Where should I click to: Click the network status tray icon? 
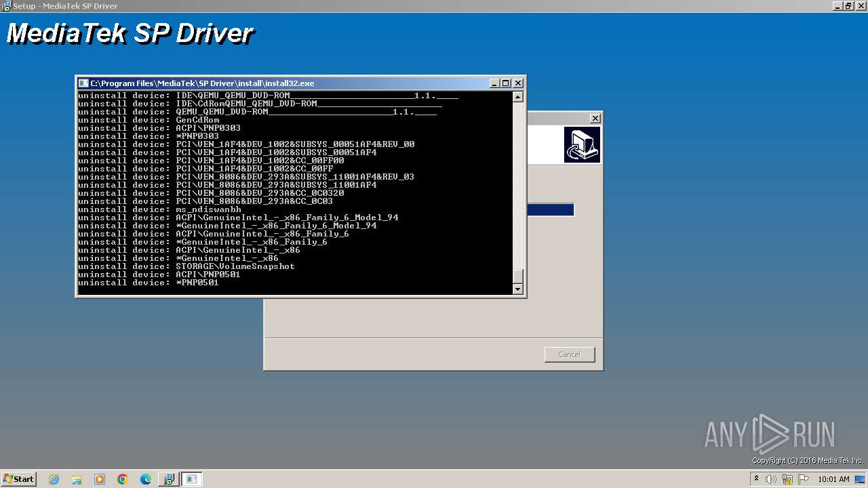[x=787, y=479]
